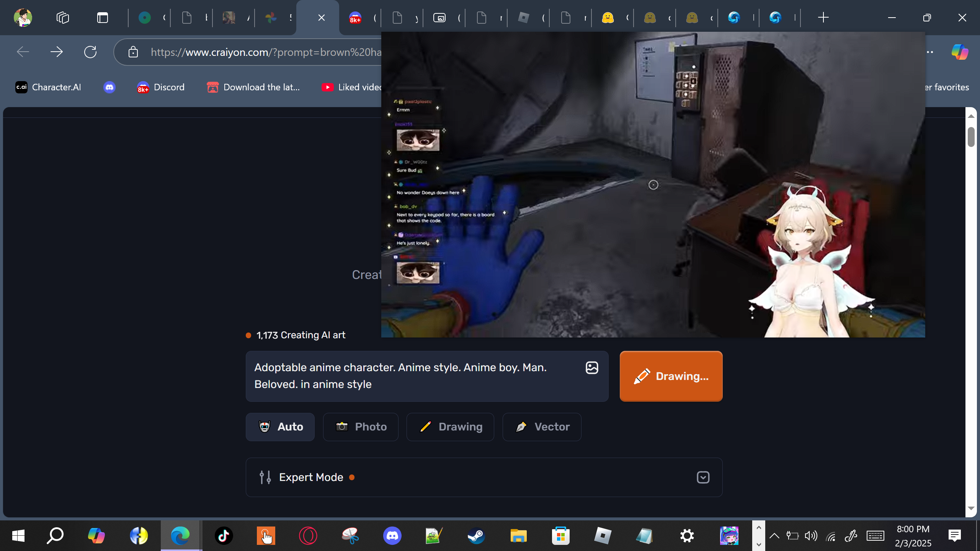
Task: Open the tab actions menu icon
Action: point(103,18)
